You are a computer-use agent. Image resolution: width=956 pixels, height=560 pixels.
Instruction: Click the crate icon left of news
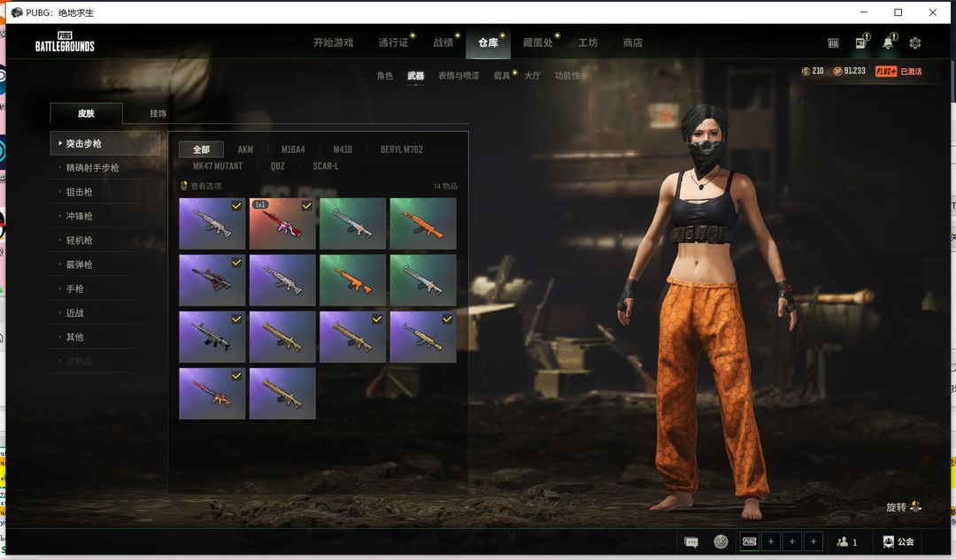coord(834,43)
